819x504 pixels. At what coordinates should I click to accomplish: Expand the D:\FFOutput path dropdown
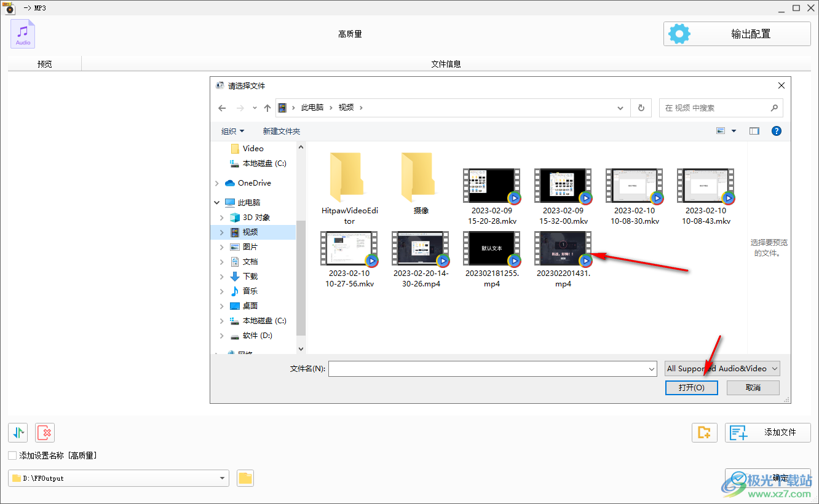pos(222,478)
